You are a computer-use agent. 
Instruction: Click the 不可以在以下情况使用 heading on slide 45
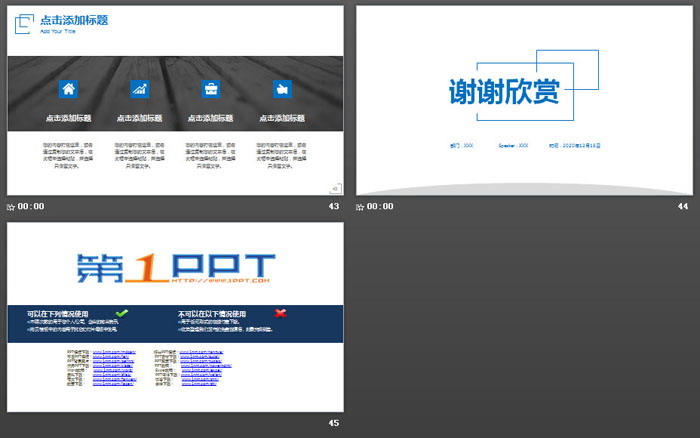212,314
